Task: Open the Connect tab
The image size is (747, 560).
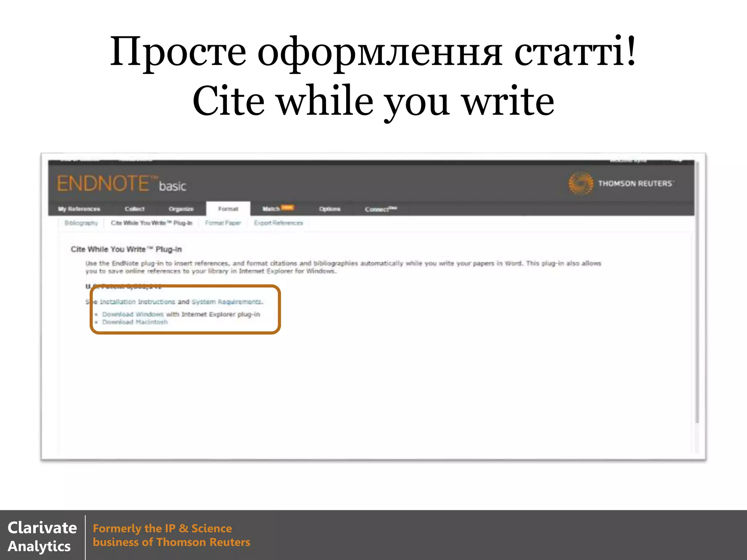Action: (381, 209)
